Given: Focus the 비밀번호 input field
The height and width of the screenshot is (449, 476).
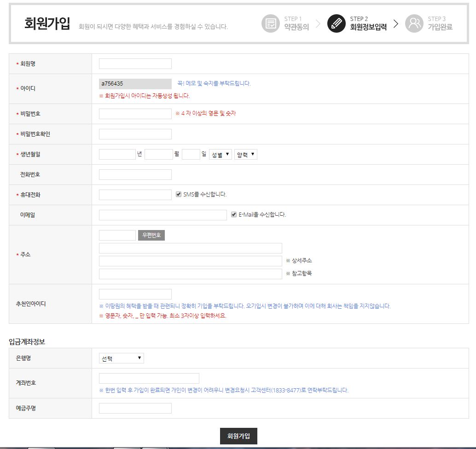Looking at the screenshot, I should [x=135, y=114].
